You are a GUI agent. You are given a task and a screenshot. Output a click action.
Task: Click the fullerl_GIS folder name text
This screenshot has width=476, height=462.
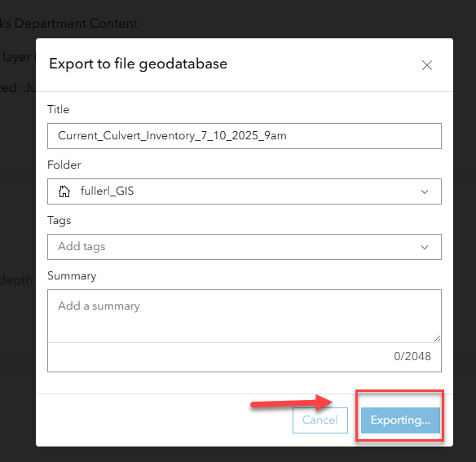point(107,191)
